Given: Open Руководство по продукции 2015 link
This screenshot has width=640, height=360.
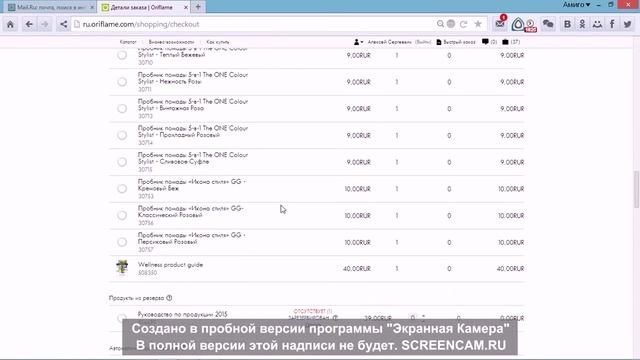Looking at the screenshot, I should point(182,314).
